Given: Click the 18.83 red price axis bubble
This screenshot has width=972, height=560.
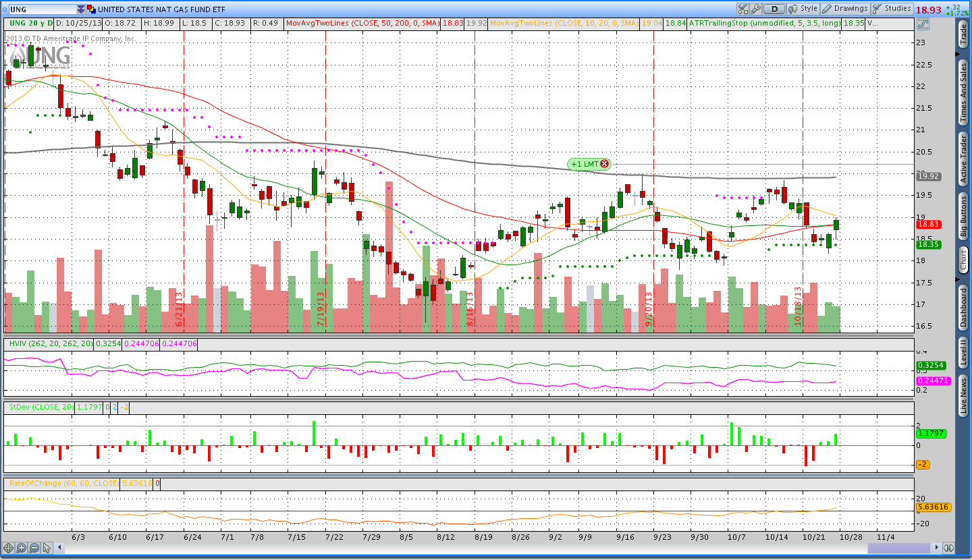Looking at the screenshot, I should click(928, 224).
